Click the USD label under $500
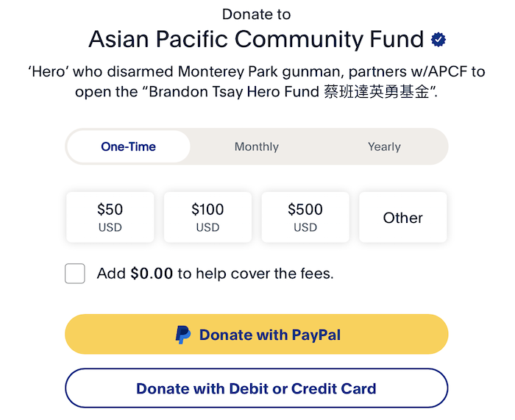This screenshot has width=515, height=420. [x=305, y=227]
